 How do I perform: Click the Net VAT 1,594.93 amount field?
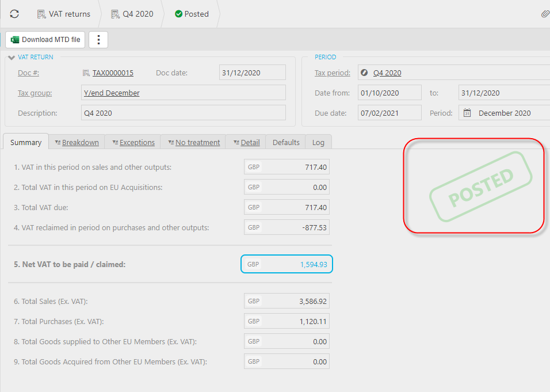pyautogui.click(x=287, y=264)
